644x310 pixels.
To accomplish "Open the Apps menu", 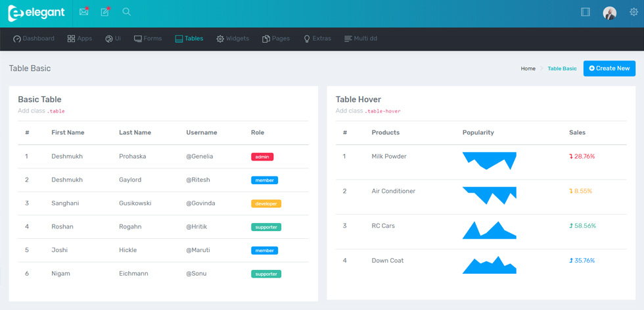I will click(x=80, y=39).
